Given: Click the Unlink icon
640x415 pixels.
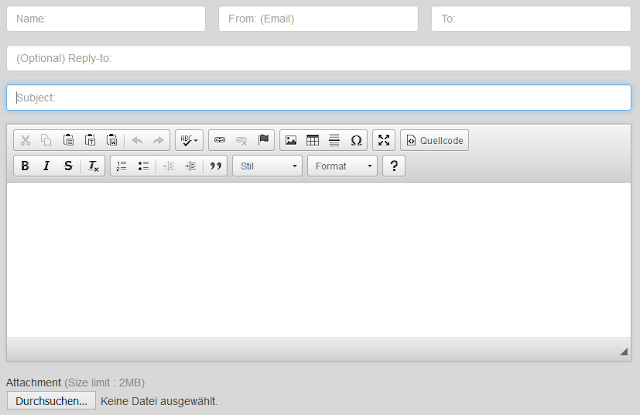Looking at the screenshot, I should [x=242, y=140].
